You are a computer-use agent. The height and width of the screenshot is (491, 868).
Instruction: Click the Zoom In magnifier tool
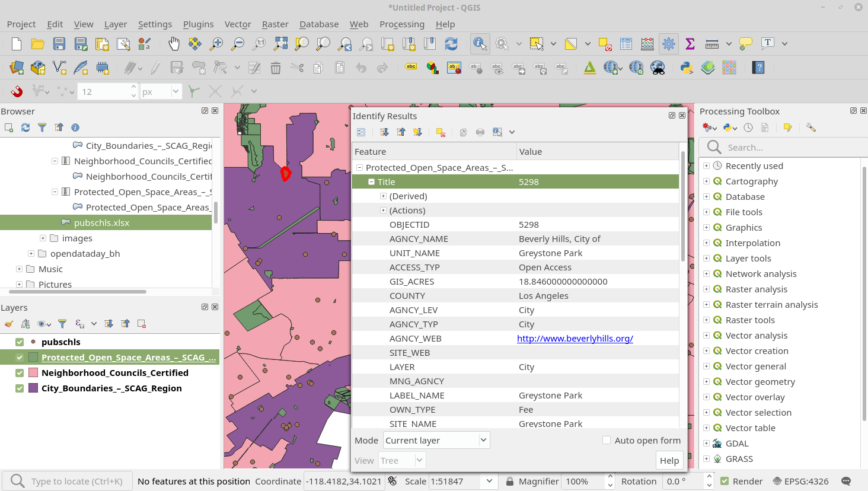[x=216, y=44]
